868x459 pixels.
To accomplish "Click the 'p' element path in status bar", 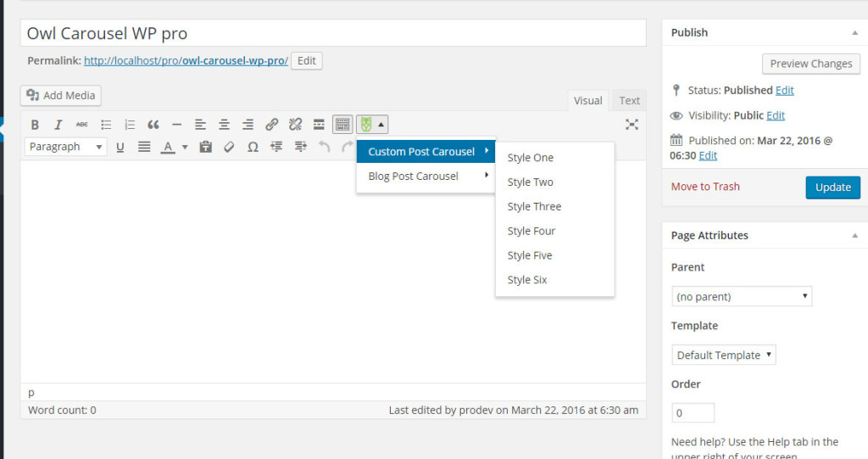I will tap(31, 392).
